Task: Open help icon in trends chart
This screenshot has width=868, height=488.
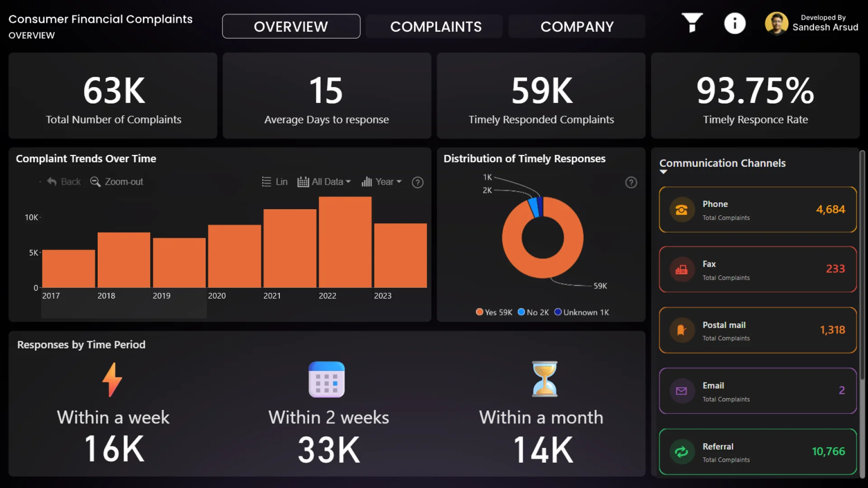Action: click(x=417, y=183)
